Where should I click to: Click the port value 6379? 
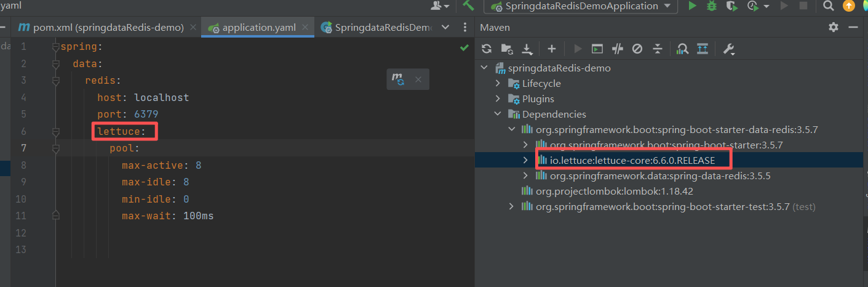tap(146, 114)
